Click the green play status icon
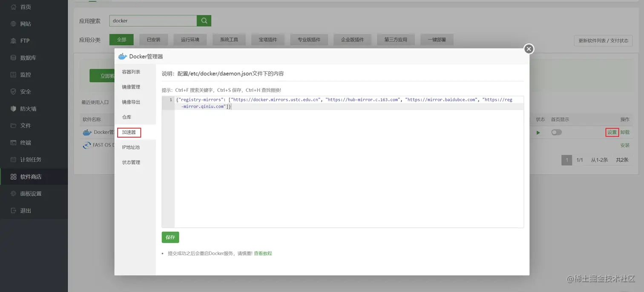 (538, 132)
